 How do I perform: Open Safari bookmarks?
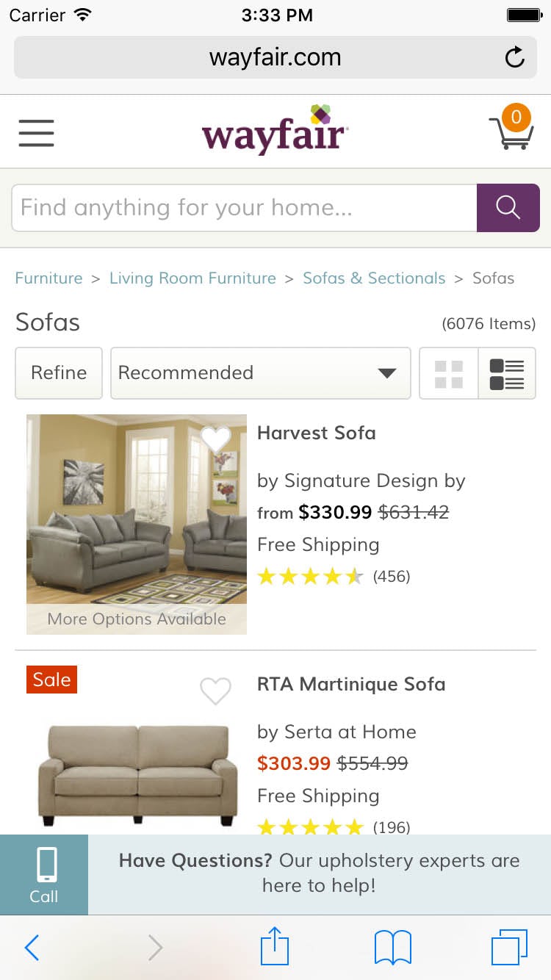point(393,947)
